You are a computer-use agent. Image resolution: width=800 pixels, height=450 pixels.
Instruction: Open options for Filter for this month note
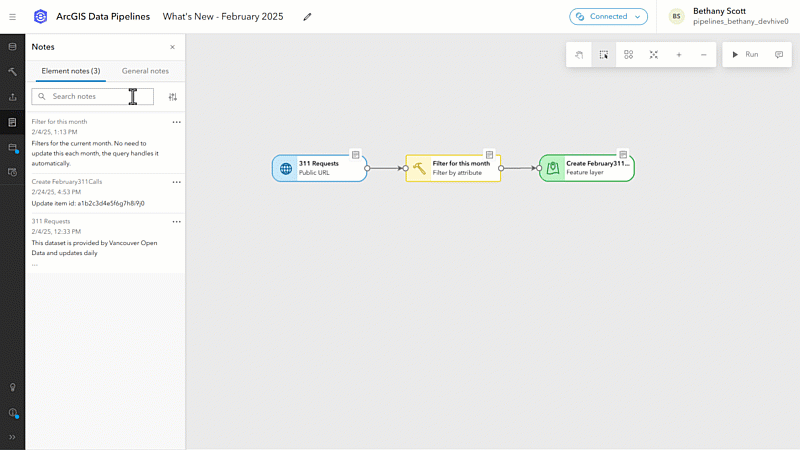[177, 122]
